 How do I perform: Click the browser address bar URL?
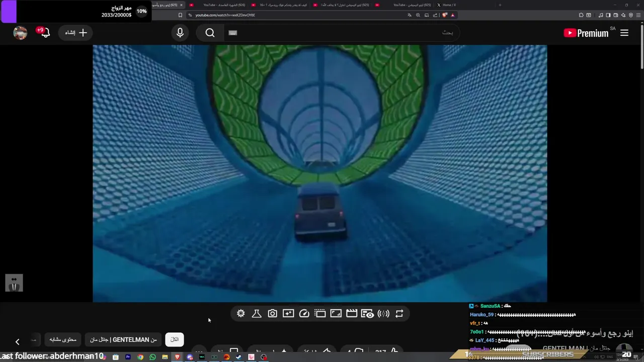click(x=225, y=15)
